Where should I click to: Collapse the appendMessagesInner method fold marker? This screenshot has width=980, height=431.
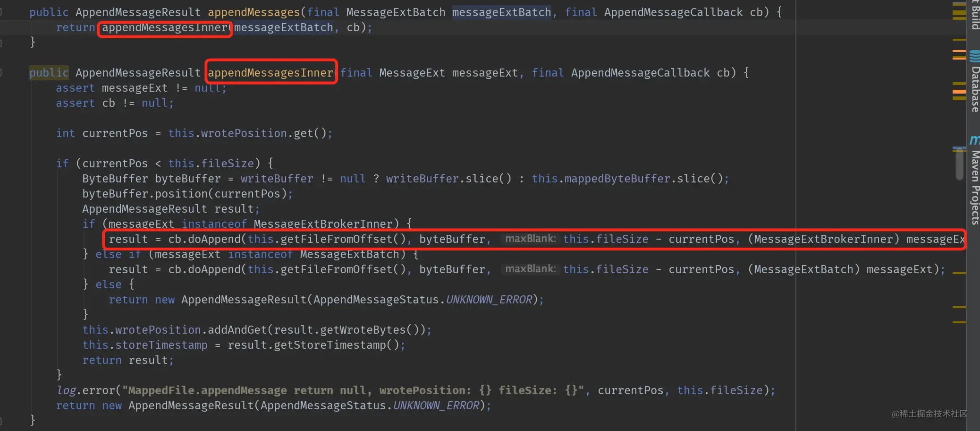click(1, 73)
